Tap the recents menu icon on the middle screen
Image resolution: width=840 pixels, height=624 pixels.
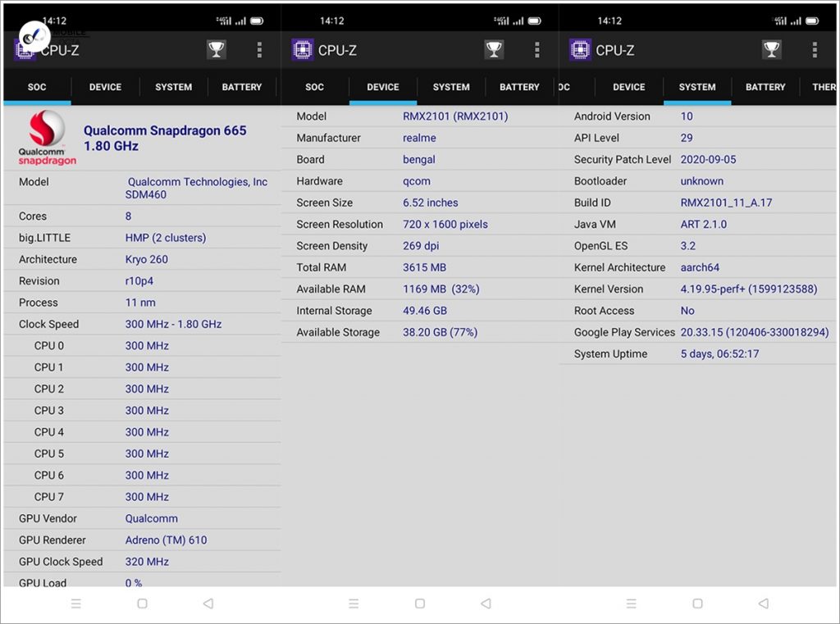click(x=354, y=604)
